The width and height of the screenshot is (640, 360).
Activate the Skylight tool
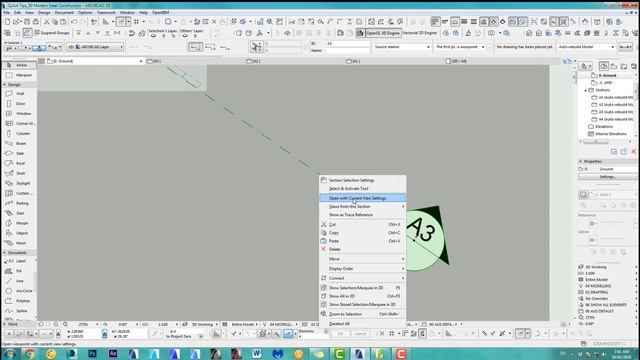pyautogui.click(x=19, y=183)
